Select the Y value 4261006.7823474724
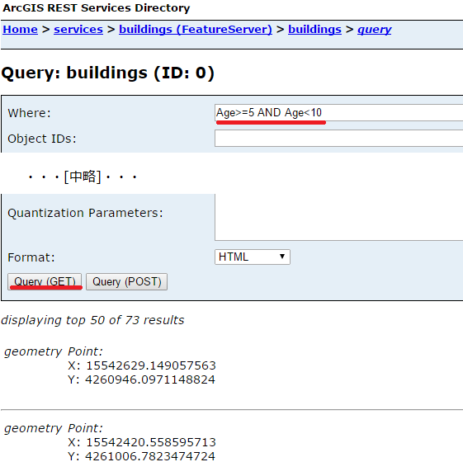 [150, 456]
